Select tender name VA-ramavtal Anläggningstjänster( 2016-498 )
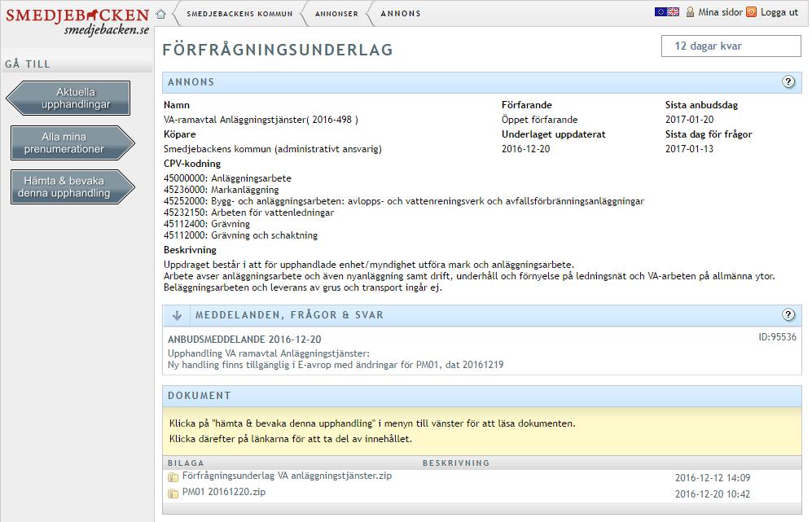 261,120
